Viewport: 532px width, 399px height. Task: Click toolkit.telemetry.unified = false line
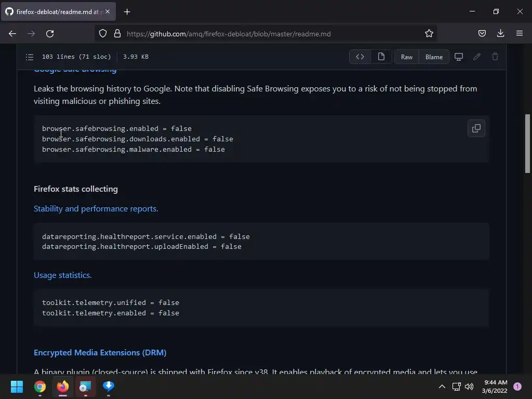111,302
